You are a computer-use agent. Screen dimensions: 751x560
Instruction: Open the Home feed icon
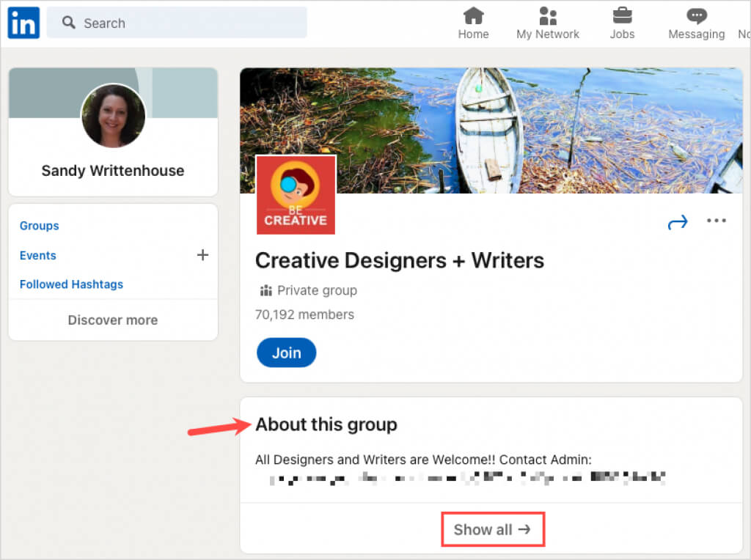pyautogui.click(x=474, y=15)
